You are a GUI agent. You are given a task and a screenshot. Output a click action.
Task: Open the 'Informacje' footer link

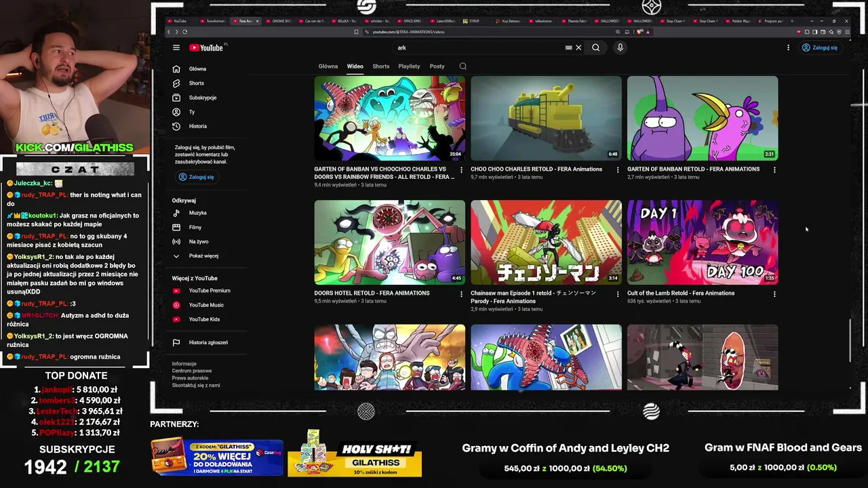pyautogui.click(x=184, y=364)
